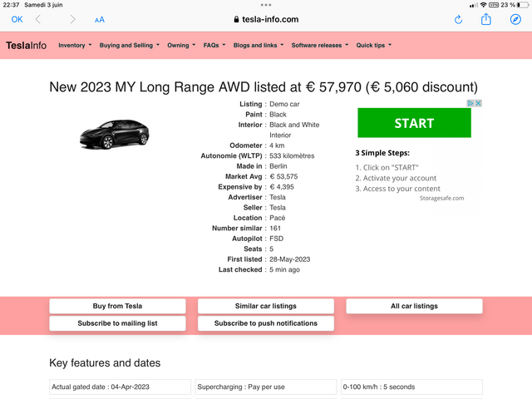This screenshot has height=399, width=532.
Task: Select the Number similar value 161
Action: pyautogui.click(x=275, y=229)
